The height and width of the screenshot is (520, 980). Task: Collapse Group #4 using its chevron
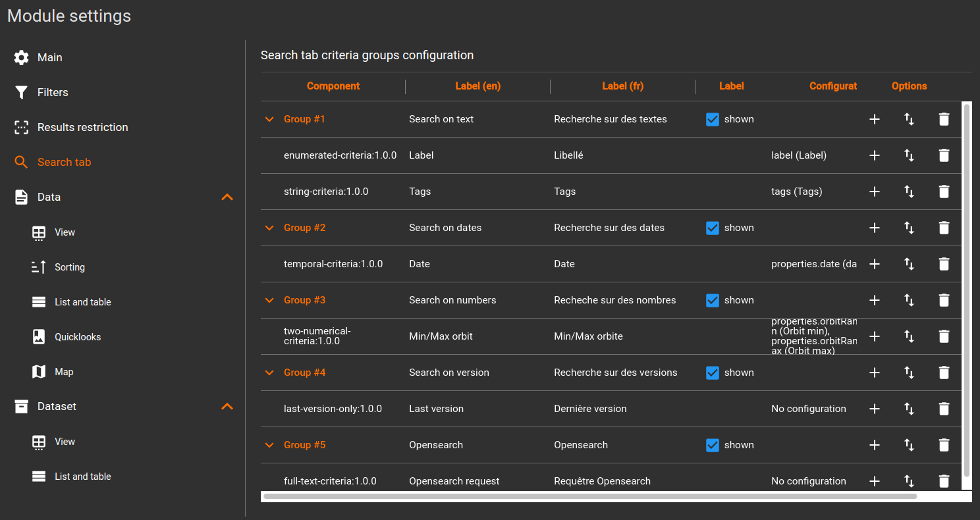(269, 373)
